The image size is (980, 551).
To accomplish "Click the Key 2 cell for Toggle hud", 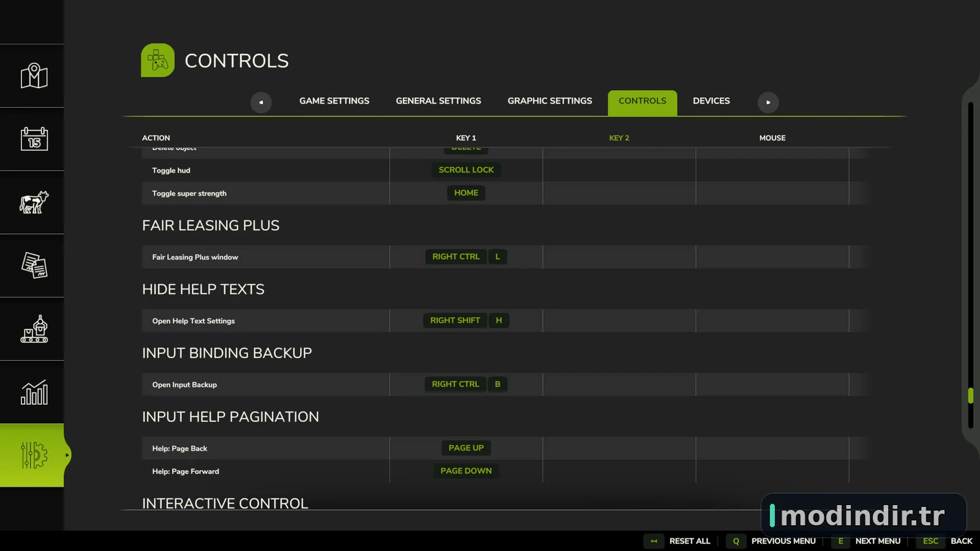I will (x=619, y=170).
